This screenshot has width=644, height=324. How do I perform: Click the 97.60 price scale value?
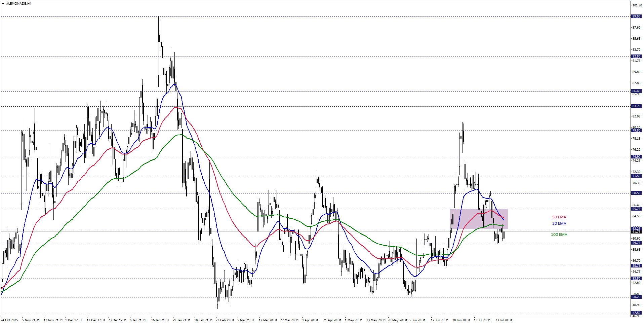[636, 28]
